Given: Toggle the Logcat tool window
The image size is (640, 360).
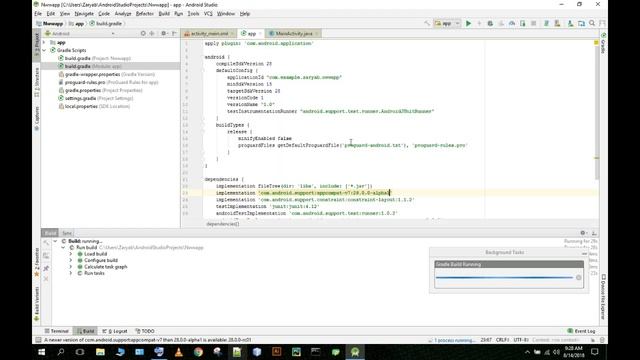Looking at the screenshot, I should click(115, 331).
